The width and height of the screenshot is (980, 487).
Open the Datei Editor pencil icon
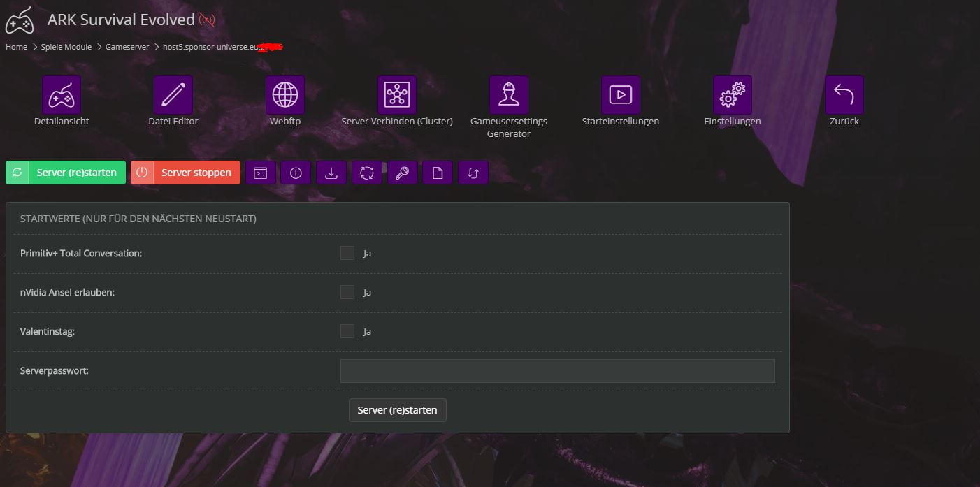coord(173,95)
